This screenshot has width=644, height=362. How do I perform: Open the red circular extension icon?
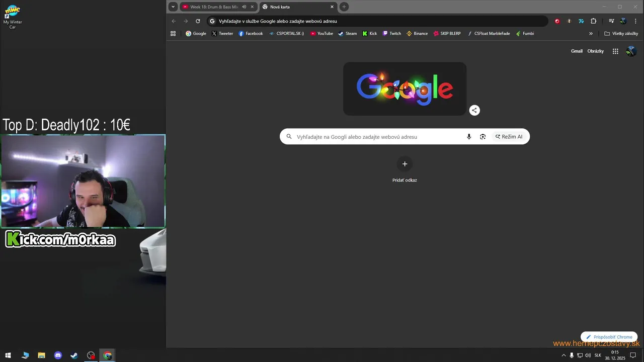point(557,21)
